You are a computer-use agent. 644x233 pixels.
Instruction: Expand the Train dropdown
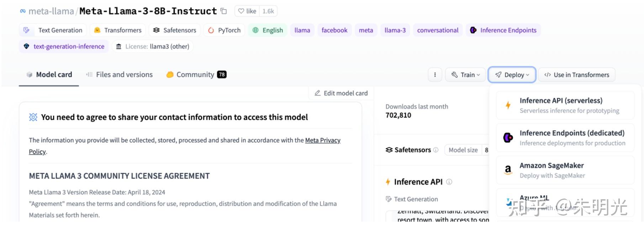(465, 75)
